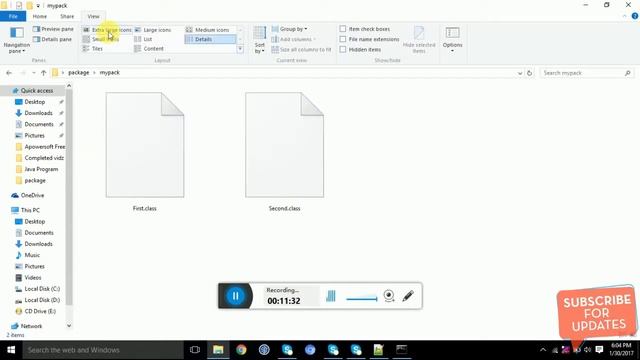
Task: Expand the layout gallery list
Action: tap(240, 49)
